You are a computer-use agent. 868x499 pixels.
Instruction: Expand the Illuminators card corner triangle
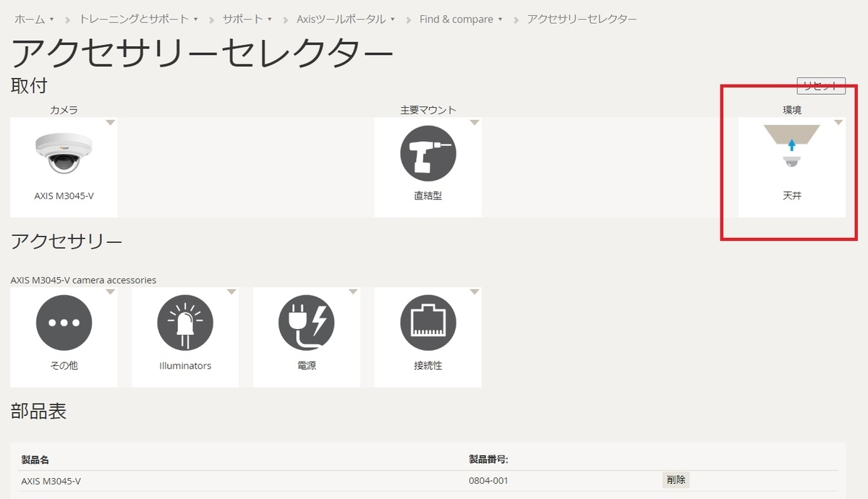coord(231,292)
